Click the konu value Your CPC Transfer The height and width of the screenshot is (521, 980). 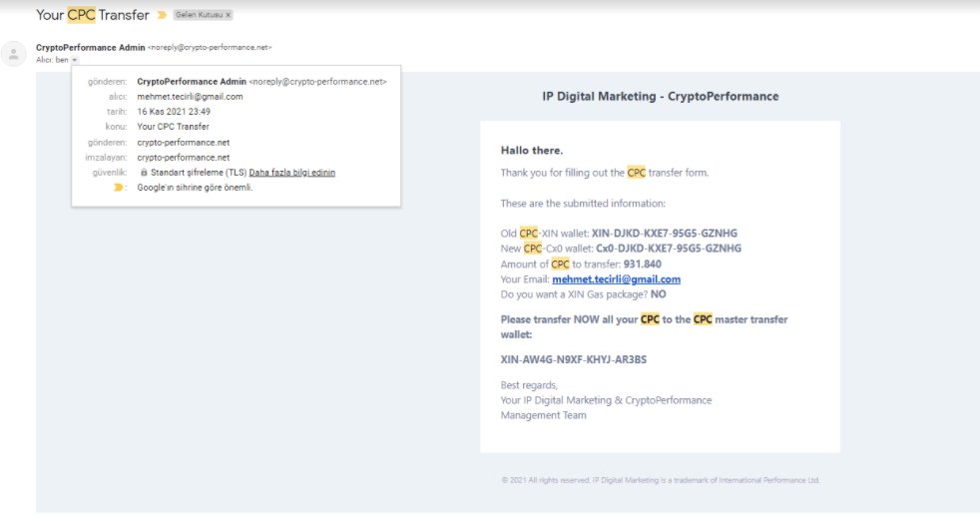(x=173, y=127)
